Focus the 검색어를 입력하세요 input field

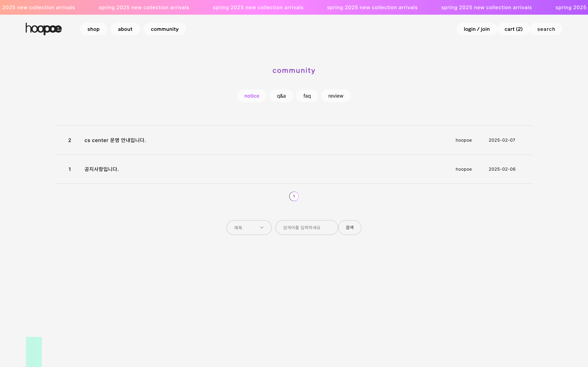click(306, 227)
